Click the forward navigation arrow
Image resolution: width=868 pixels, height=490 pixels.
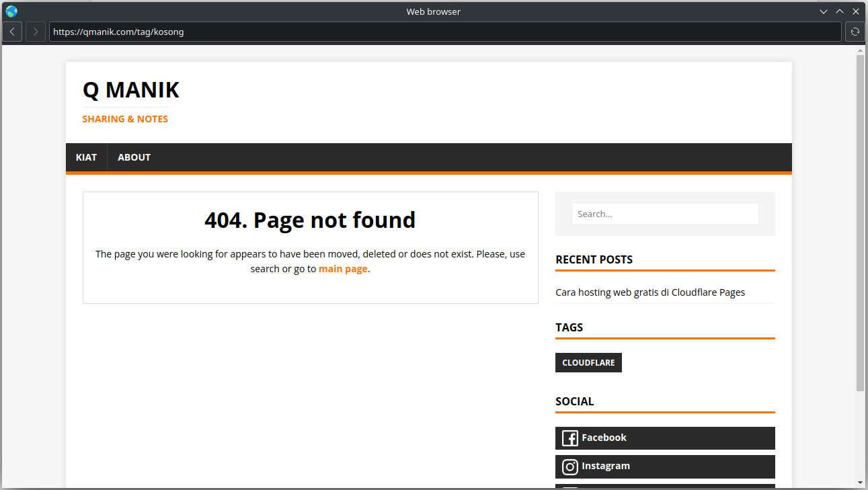35,32
